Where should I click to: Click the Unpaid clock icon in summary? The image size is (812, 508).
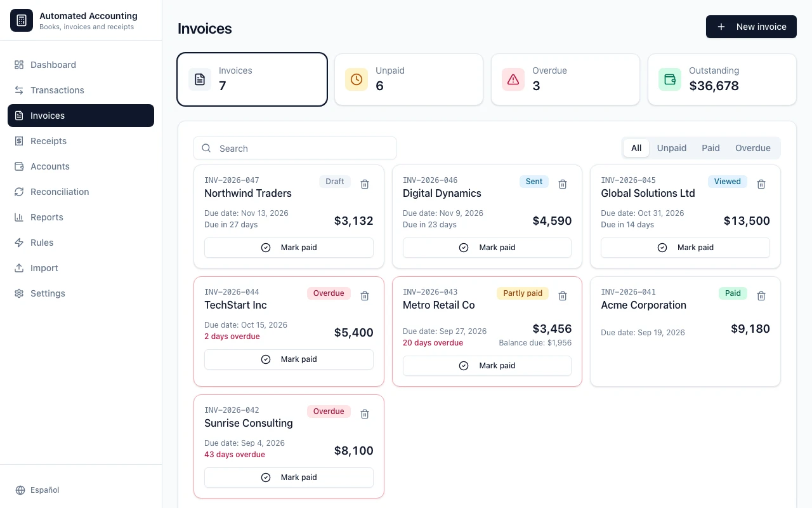357,79
